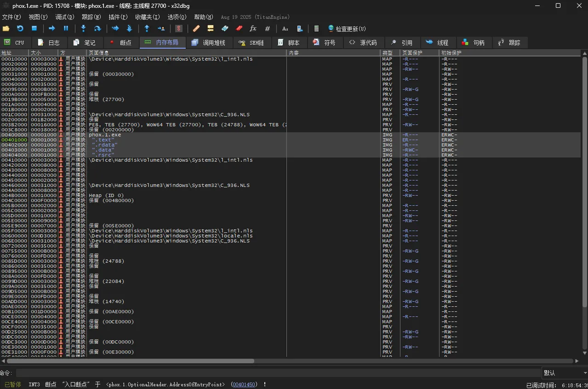Open the 选项(O) menu
The width and height of the screenshot is (588, 389).
pyautogui.click(x=177, y=17)
